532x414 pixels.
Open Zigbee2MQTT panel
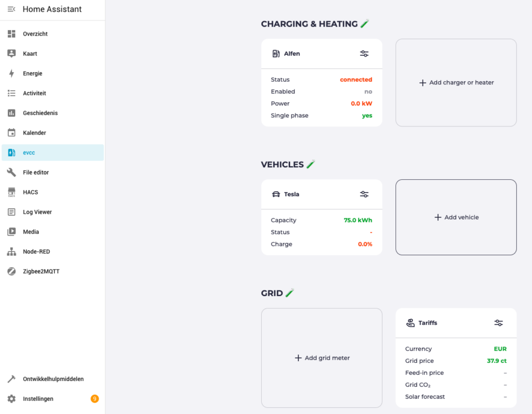click(41, 272)
